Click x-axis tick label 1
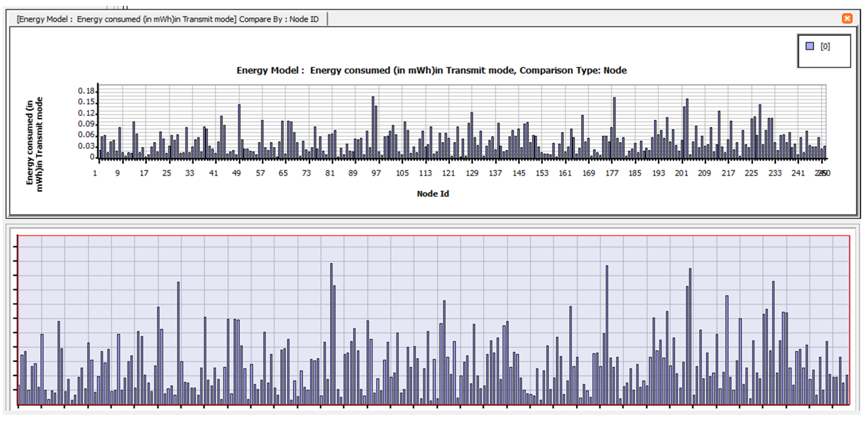 tap(95, 173)
